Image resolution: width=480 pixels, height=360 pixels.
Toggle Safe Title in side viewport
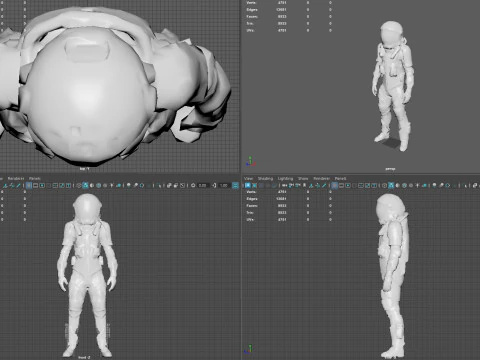pyautogui.click(x=374, y=185)
